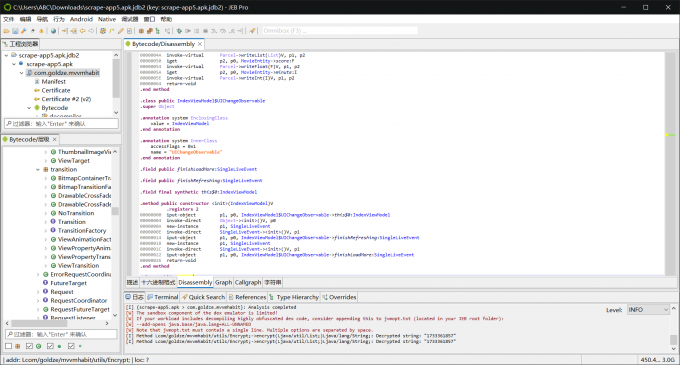
Task: Open the References tab
Action: click(x=247, y=297)
